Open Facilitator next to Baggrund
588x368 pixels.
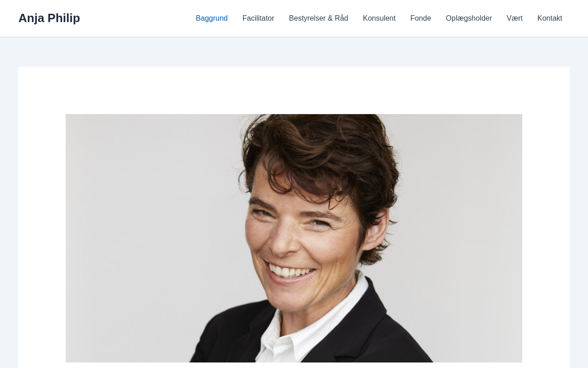pyautogui.click(x=258, y=18)
